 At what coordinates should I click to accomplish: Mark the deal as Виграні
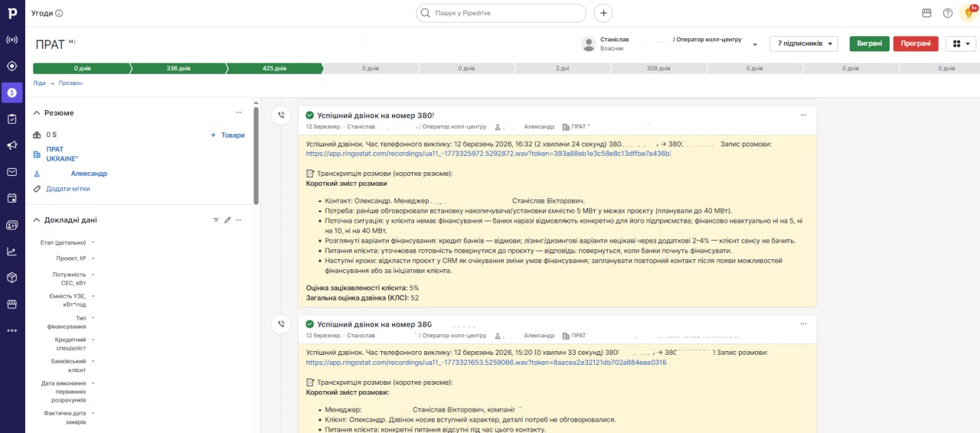pos(869,44)
